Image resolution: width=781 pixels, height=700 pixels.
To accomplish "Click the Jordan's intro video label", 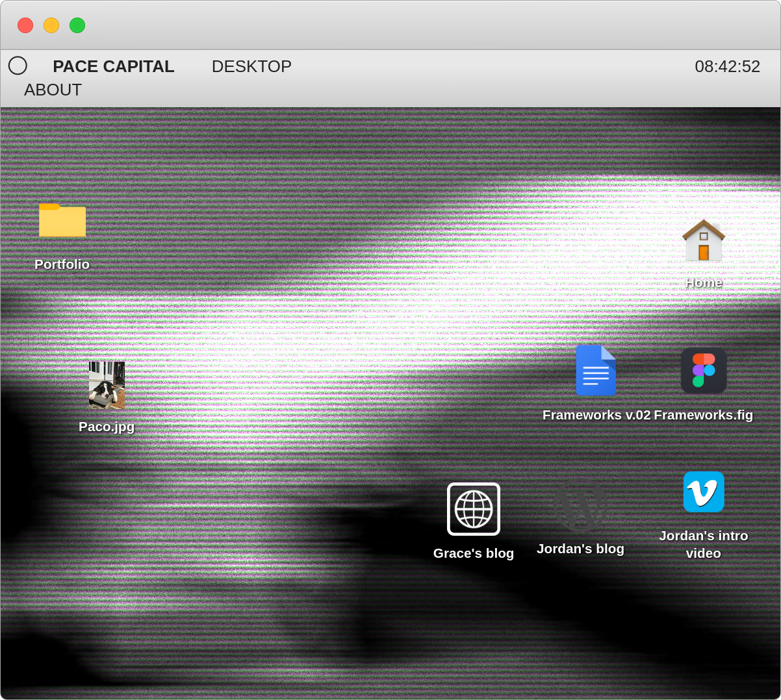I will pyautogui.click(x=704, y=544).
